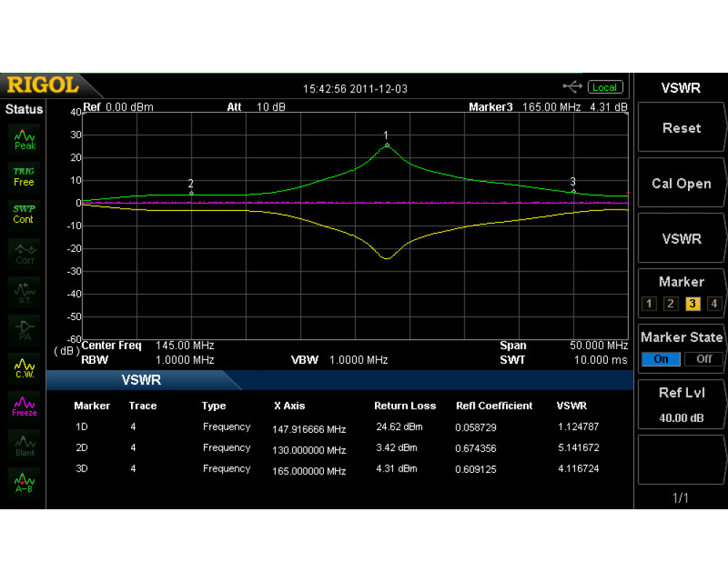Click the PA preamplifier status icon

point(25,329)
